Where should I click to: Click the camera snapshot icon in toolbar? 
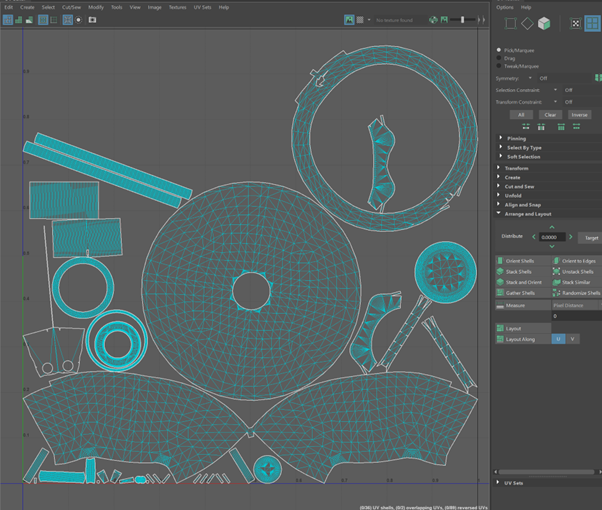point(93,19)
